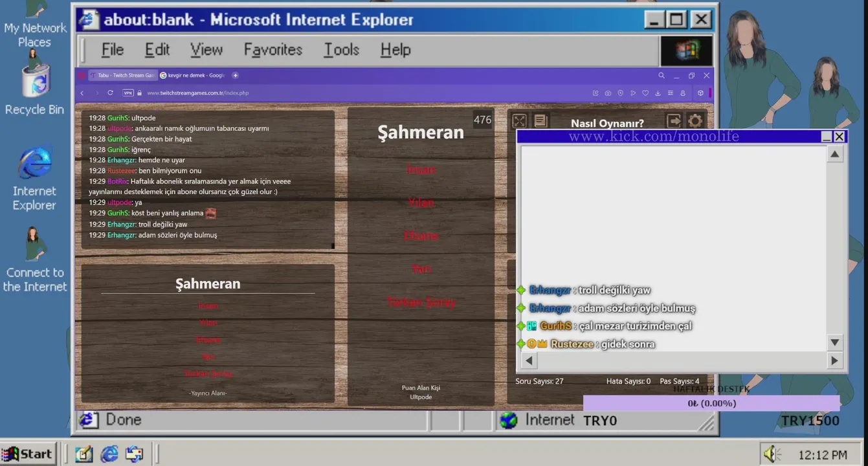The width and height of the screenshot is (868, 466).
Task: Open Connect to the Internet desktop icon
Action: 35,259
